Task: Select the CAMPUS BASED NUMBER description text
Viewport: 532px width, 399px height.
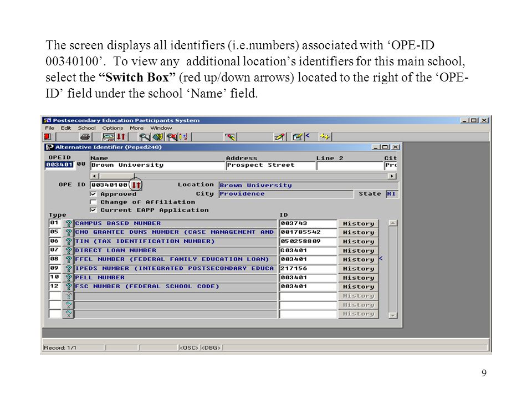Action: [117, 223]
